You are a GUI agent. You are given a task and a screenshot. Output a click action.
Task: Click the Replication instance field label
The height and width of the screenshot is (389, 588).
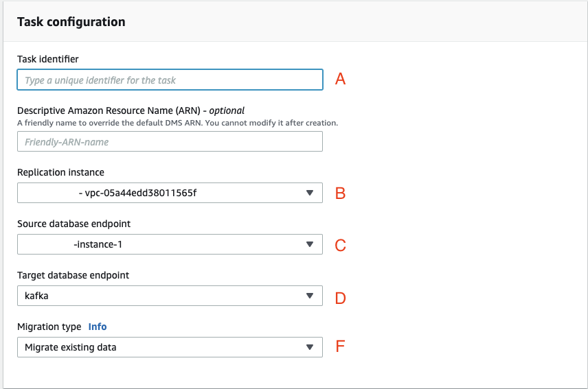(x=60, y=172)
